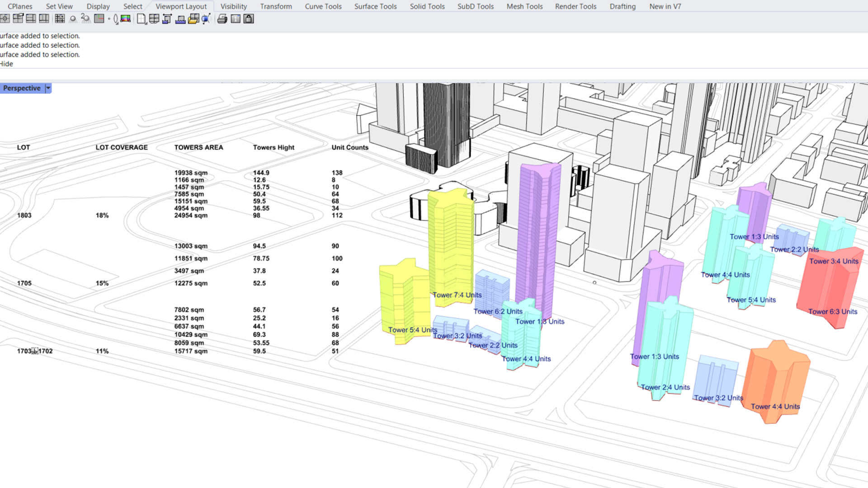Open the Mesh Tools tab
The image size is (868, 488).
(524, 6)
